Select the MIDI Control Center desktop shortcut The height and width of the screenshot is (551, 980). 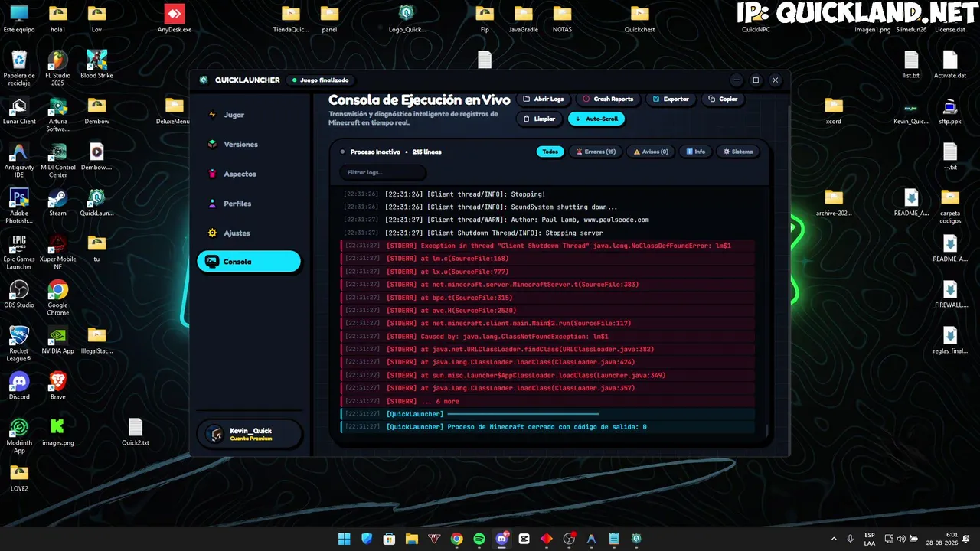(57, 159)
